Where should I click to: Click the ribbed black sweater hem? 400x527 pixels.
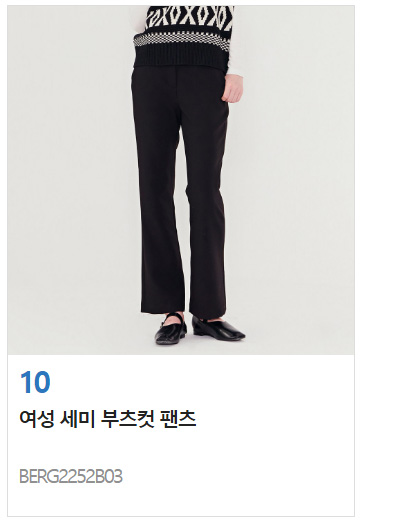point(180,60)
